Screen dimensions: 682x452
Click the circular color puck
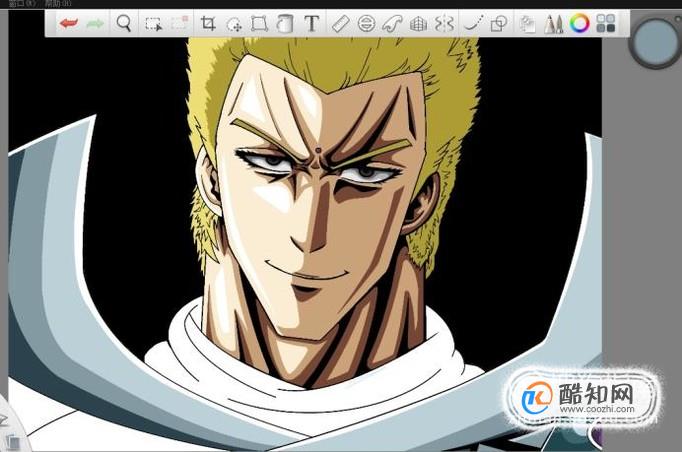tap(655, 42)
